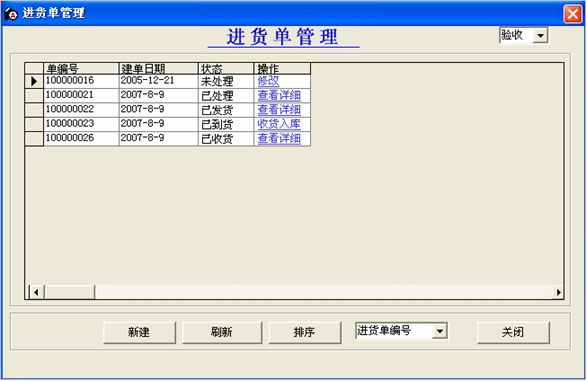Click the 单编号 column header
This screenshot has width=587, height=381.
[81, 68]
